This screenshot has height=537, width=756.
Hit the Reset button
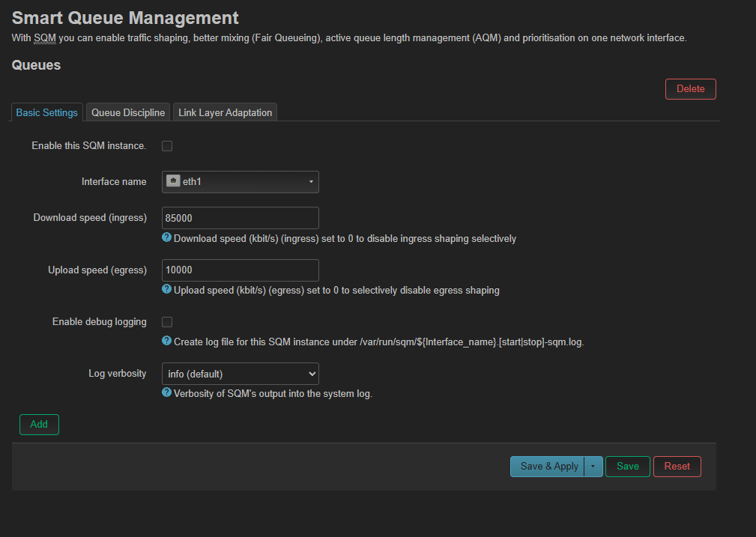[677, 467]
